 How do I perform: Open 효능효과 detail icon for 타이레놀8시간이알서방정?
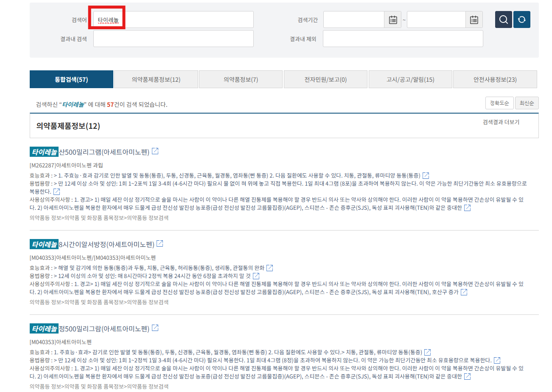click(270, 268)
